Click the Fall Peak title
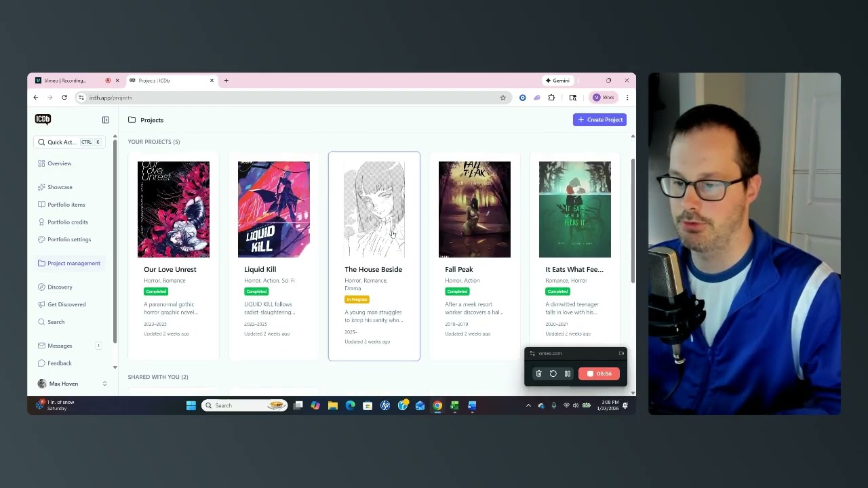The width and height of the screenshot is (868, 488). coord(459,270)
